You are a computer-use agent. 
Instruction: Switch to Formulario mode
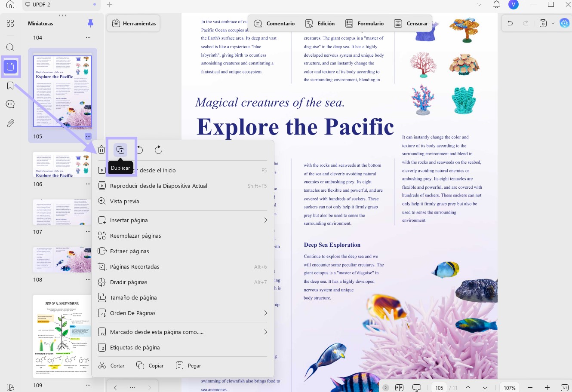pyautogui.click(x=365, y=24)
